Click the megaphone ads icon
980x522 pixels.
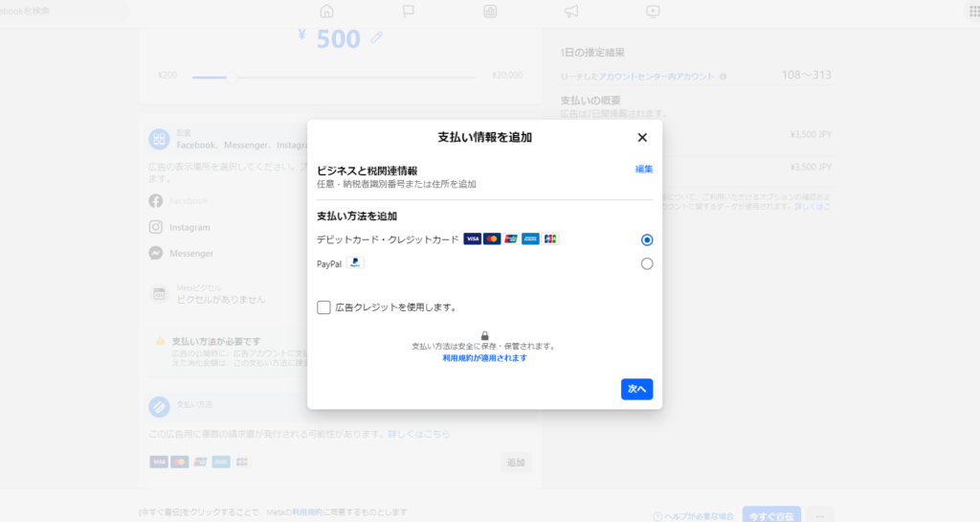(571, 11)
